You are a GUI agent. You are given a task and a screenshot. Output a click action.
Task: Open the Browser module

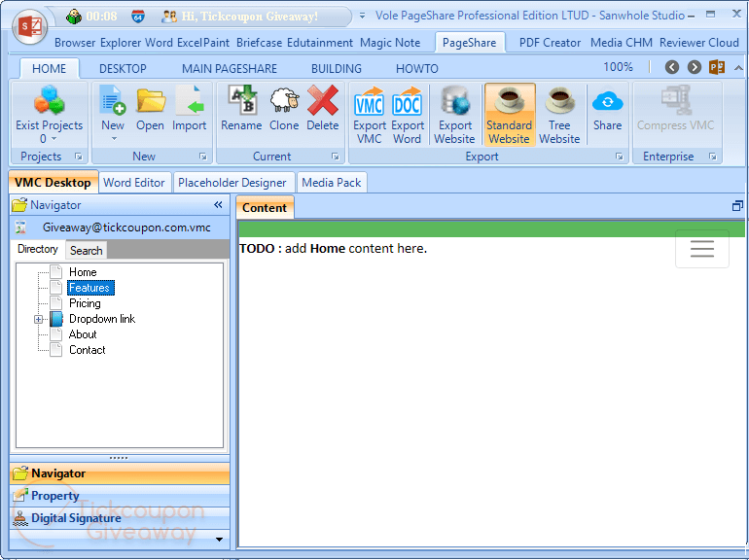click(x=75, y=43)
